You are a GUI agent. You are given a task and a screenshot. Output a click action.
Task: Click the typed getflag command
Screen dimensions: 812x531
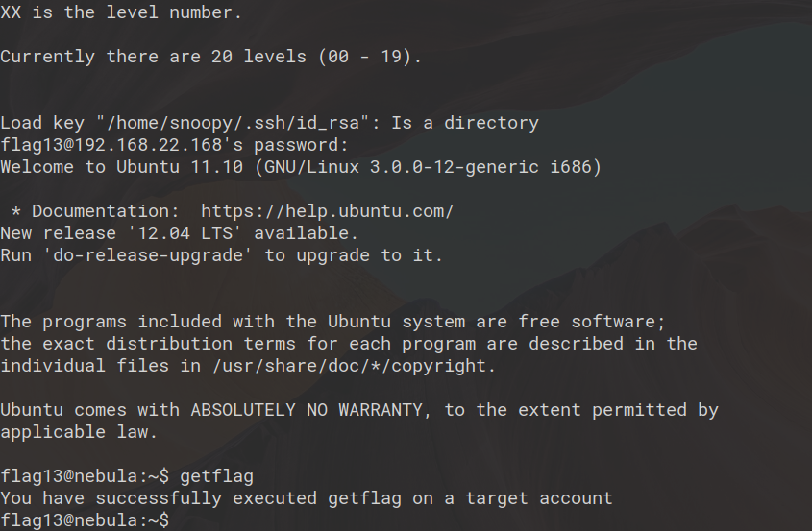216,476
